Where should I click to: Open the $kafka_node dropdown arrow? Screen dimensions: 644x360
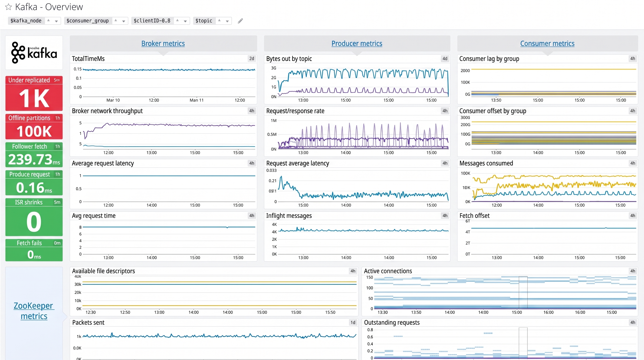click(56, 21)
